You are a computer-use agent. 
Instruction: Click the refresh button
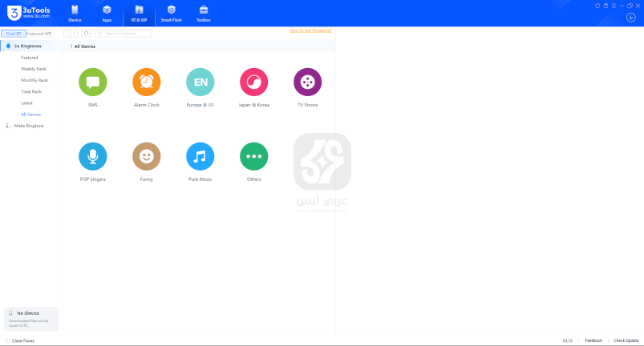coord(87,34)
